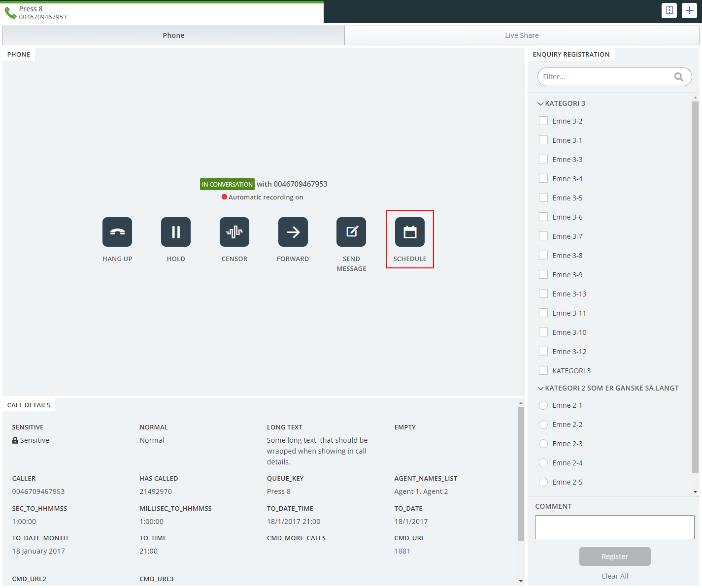Screen dimensions: 702x588
Task: Open the 1881 CMD_URL link
Action: (x=402, y=551)
